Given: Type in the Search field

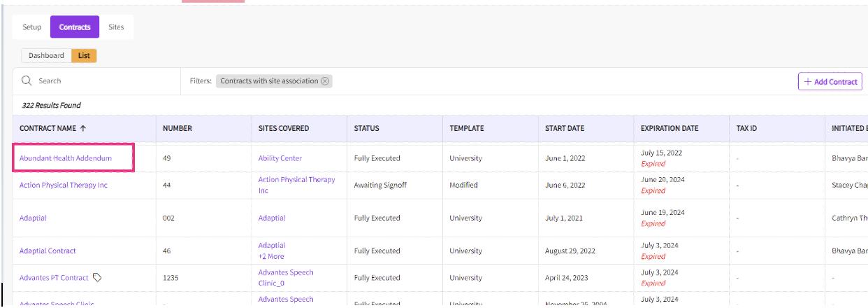Looking at the screenshot, I should (105, 81).
